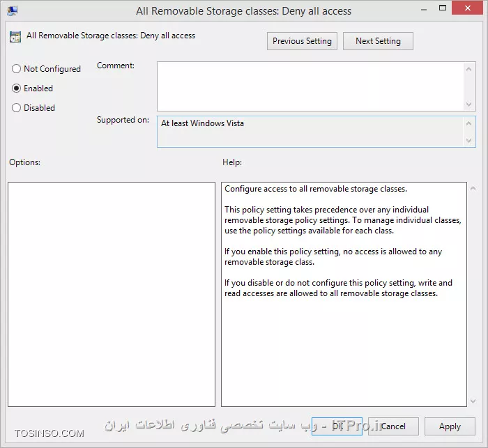
Task: Click the 'Comment:' label
Action: pos(116,65)
